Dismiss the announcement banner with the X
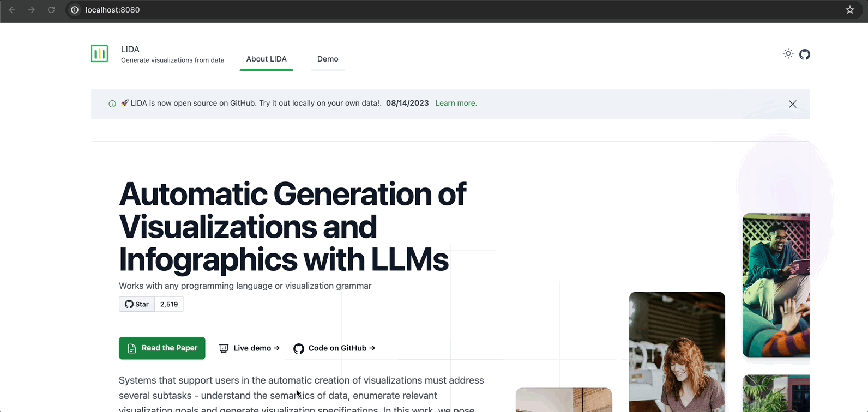 [x=793, y=104]
